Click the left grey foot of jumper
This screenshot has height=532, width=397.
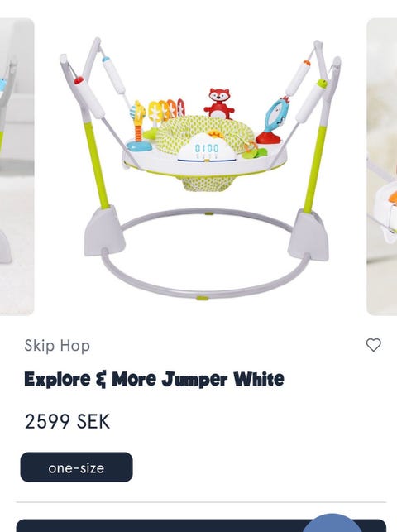(x=104, y=232)
